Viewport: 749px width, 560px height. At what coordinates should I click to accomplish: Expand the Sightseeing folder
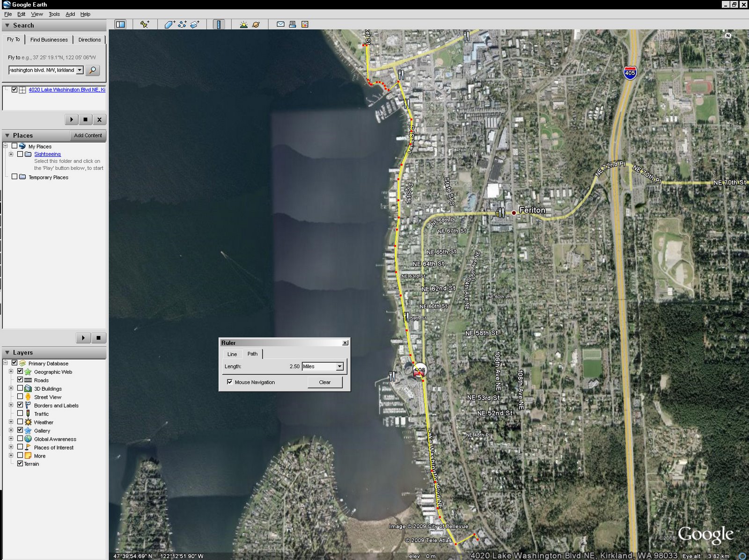click(x=11, y=154)
